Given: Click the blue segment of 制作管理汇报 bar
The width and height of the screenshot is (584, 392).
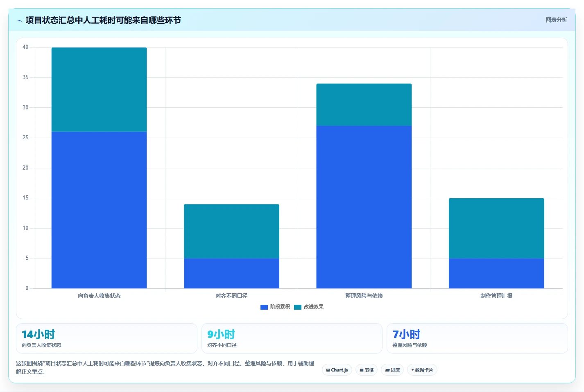Looking at the screenshot, I should 496,273.
